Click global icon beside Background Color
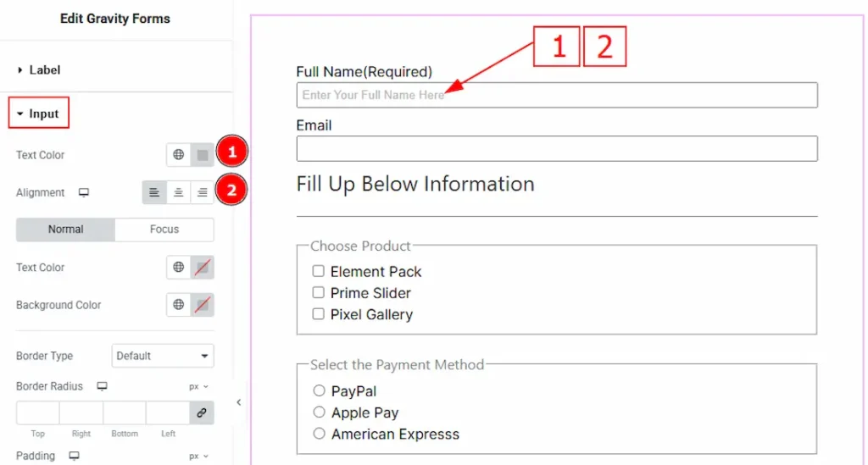868x465 pixels. click(x=178, y=305)
